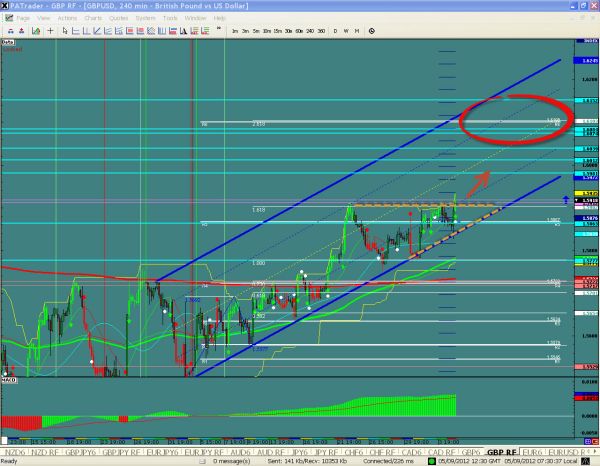
Task: Click the PATrader icon in title bar
Action: coord(6,5)
